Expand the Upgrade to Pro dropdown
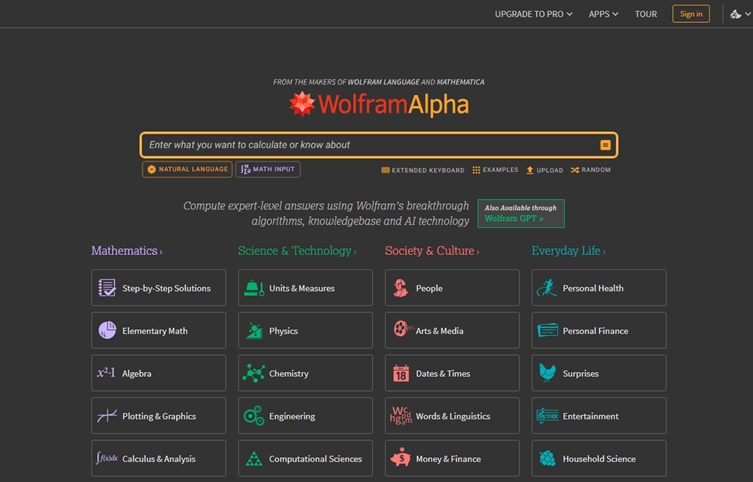 [534, 14]
